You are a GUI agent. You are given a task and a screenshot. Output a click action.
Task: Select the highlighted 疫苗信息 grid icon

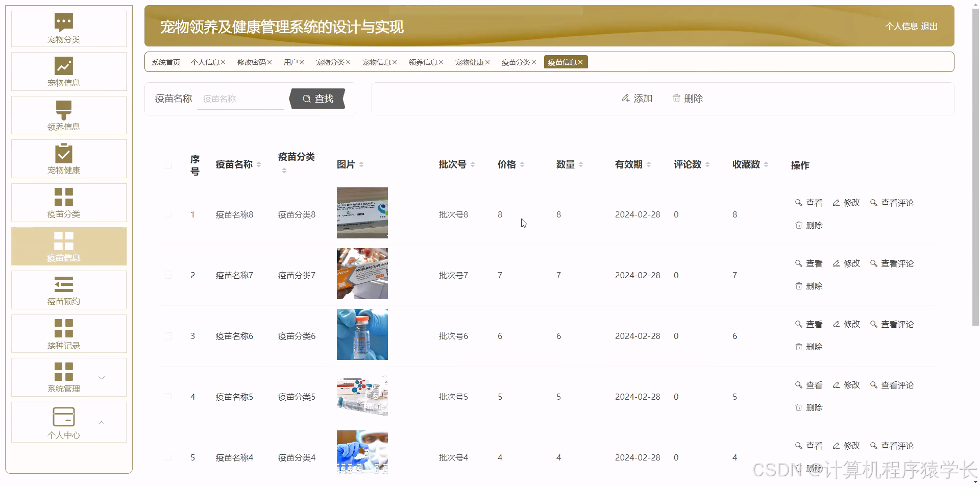coord(64,241)
